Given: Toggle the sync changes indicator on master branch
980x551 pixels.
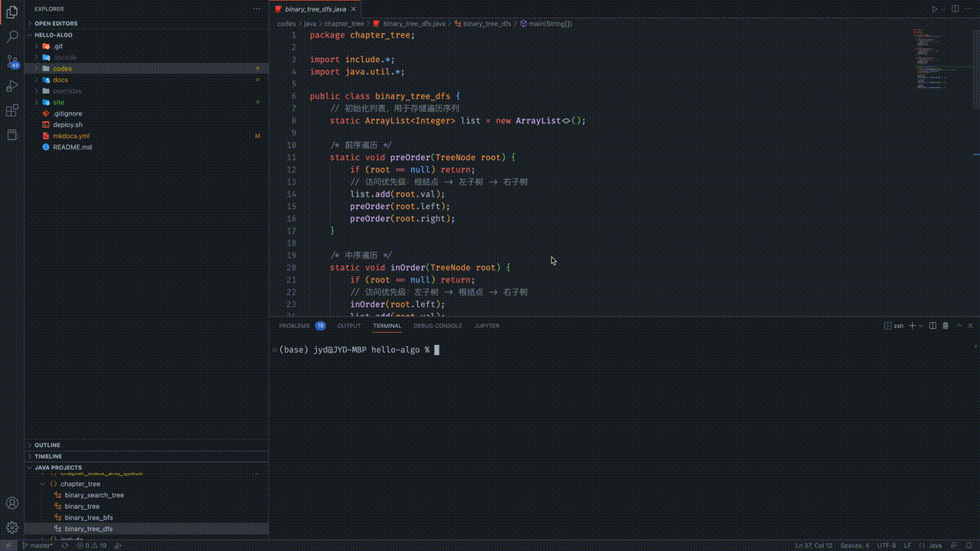Looking at the screenshot, I should [x=65, y=545].
